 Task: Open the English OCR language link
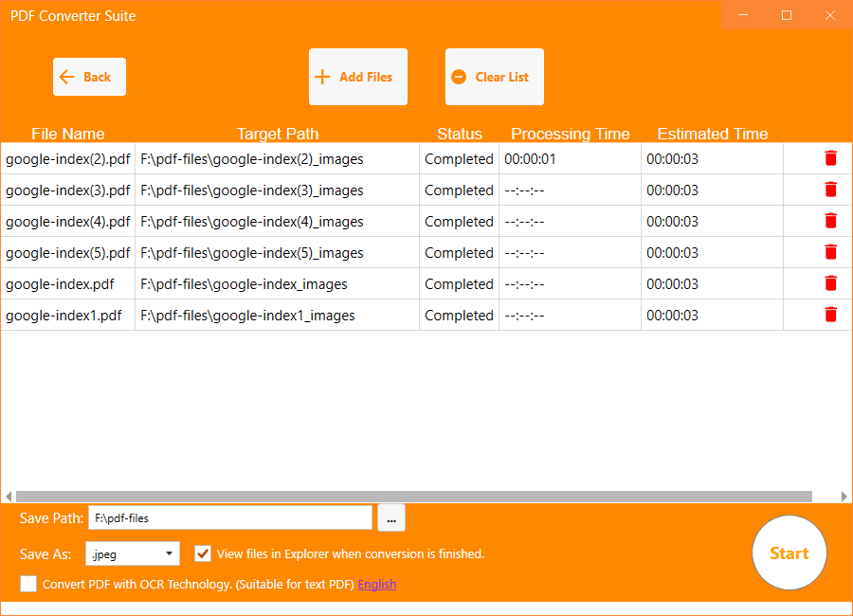tap(376, 584)
